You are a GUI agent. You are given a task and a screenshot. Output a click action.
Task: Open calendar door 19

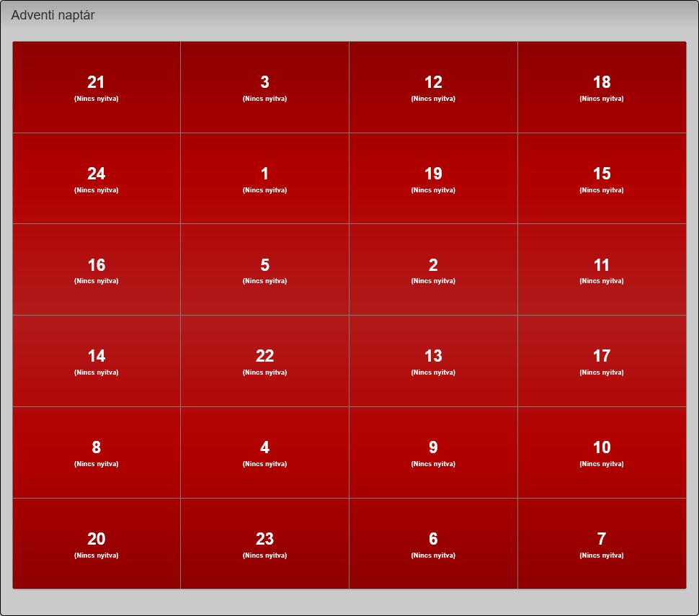[x=433, y=179]
